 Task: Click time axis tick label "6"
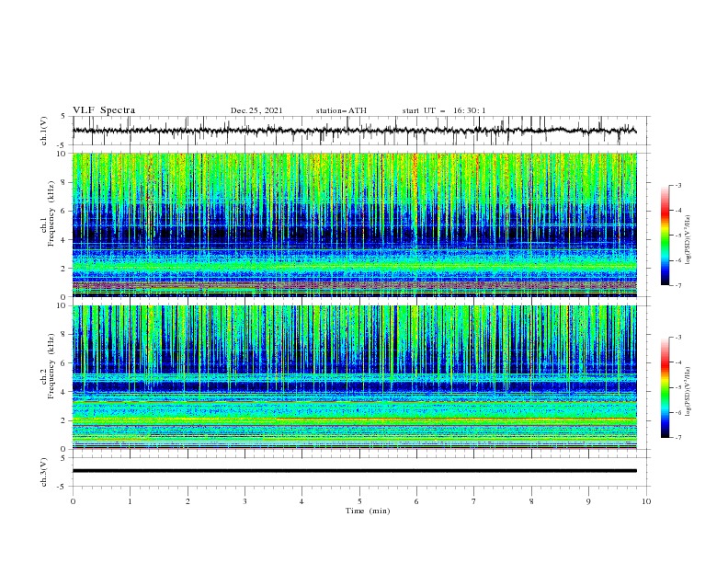tap(416, 501)
